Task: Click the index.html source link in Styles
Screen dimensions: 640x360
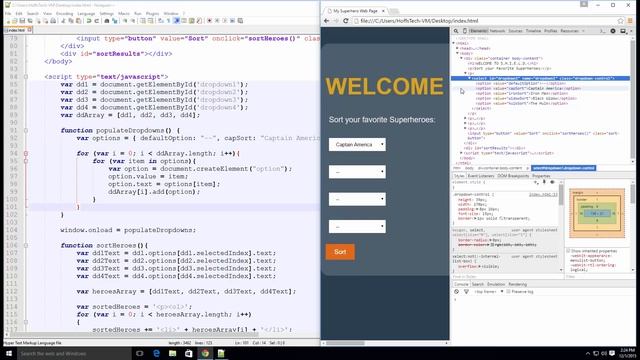Action: point(543,195)
